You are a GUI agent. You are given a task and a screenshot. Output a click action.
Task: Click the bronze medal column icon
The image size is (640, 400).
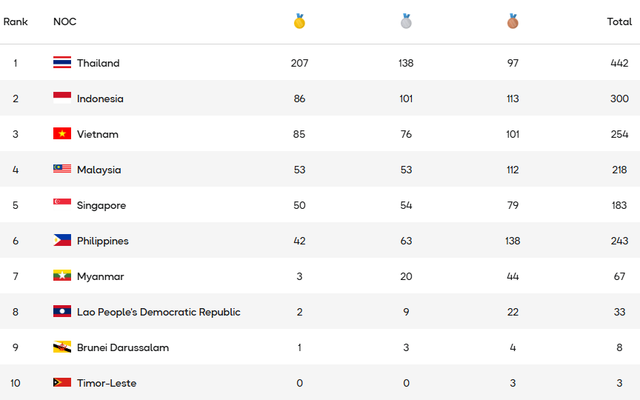tap(512, 20)
